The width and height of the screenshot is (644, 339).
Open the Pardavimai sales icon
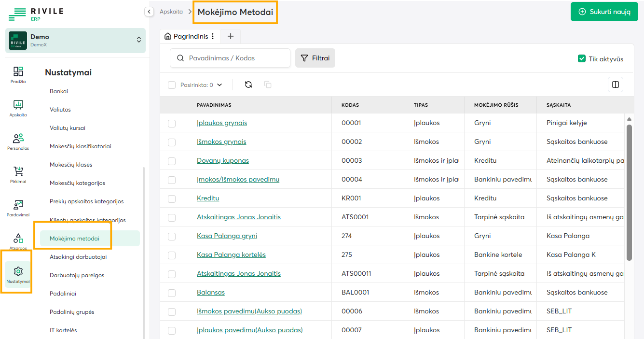[18, 208]
